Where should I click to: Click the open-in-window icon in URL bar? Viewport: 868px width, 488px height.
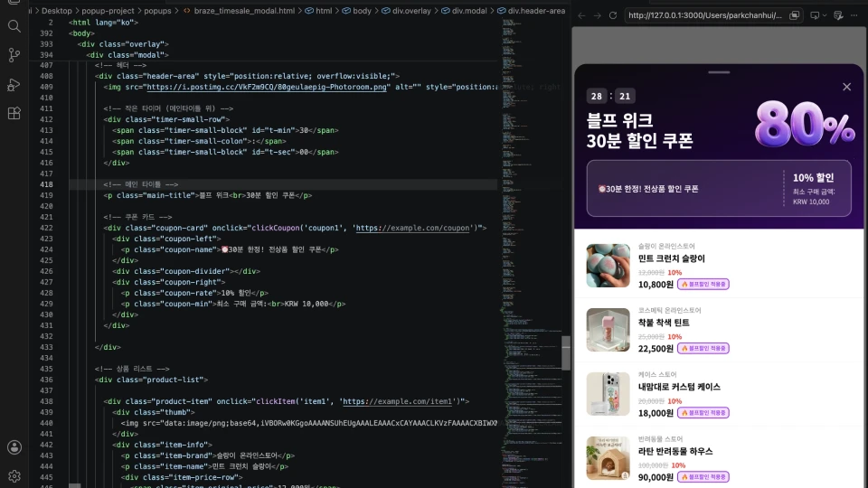coord(795,15)
